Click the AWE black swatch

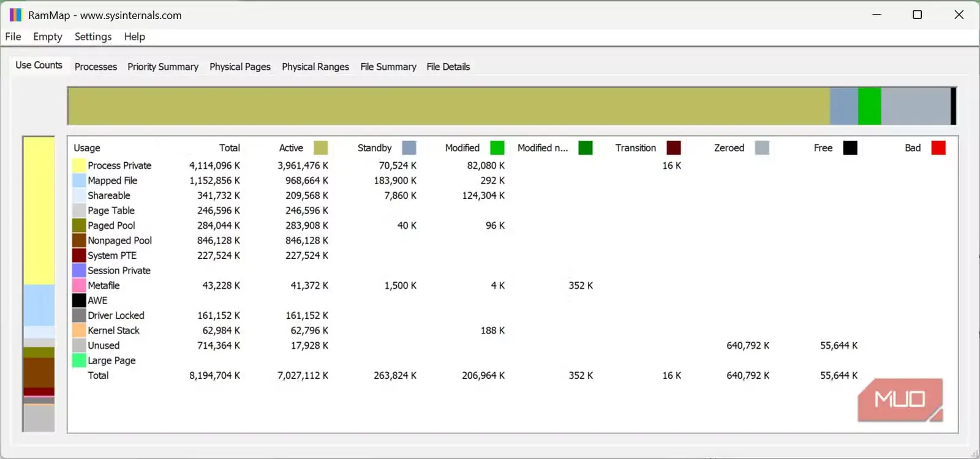(x=79, y=300)
